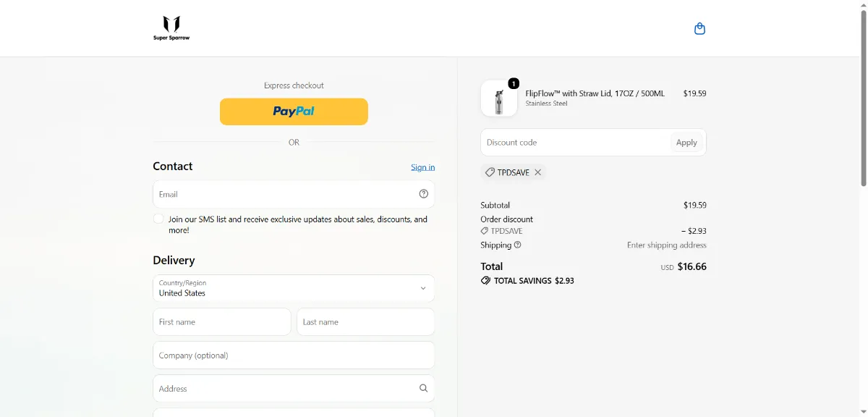The image size is (868, 417).
Task: Click the TPDSAVE tag icon under Order discount
Action: click(485, 231)
